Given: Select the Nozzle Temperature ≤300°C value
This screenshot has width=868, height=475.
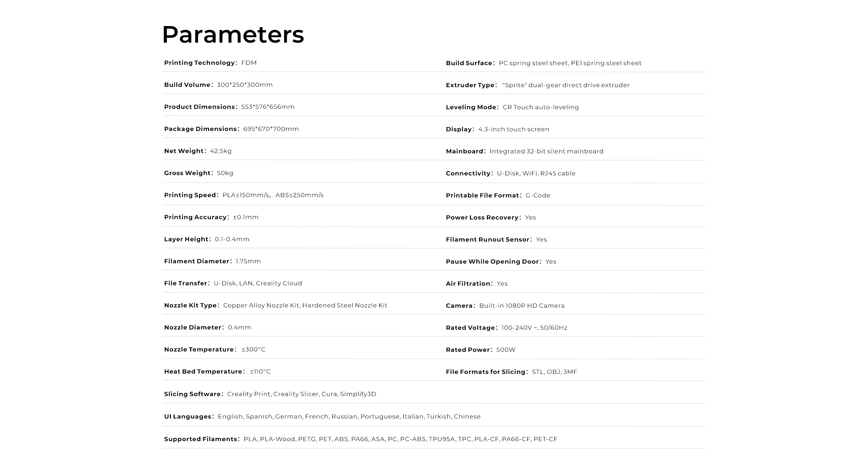Looking at the screenshot, I should pos(254,349).
